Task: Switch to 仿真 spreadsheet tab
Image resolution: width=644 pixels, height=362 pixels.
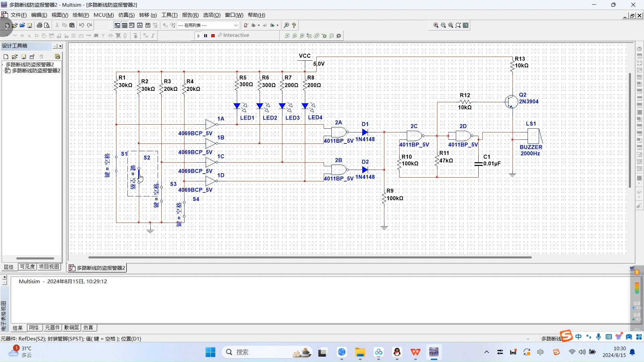Action: (x=89, y=327)
